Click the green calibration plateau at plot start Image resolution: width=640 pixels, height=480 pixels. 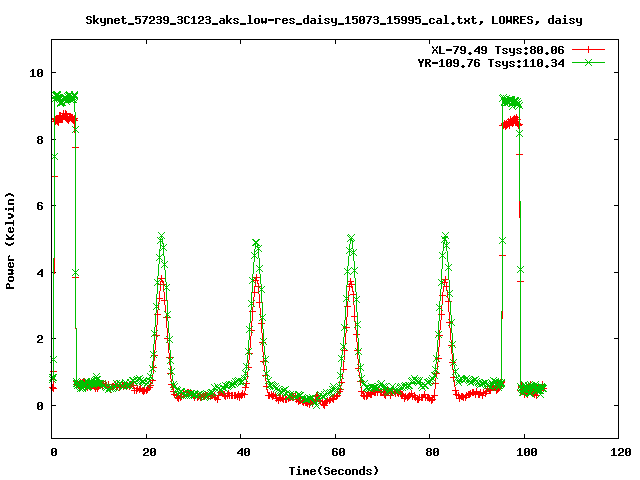coord(65,98)
